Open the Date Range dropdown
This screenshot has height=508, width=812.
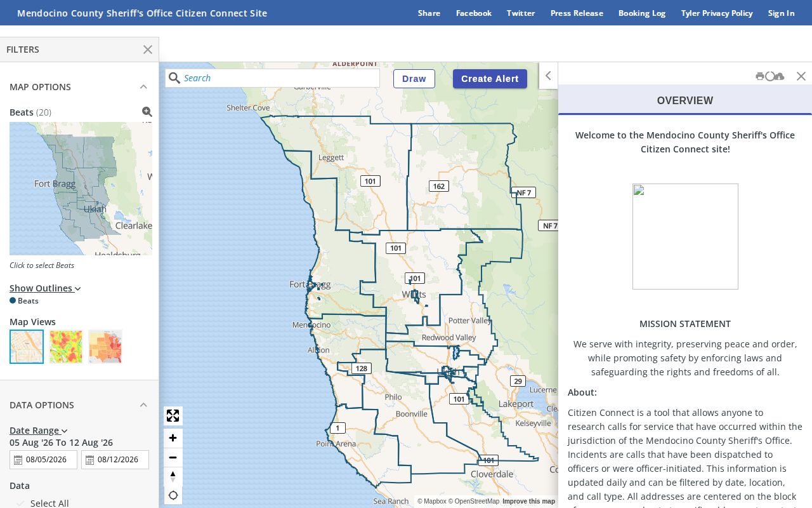(x=38, y=431)
